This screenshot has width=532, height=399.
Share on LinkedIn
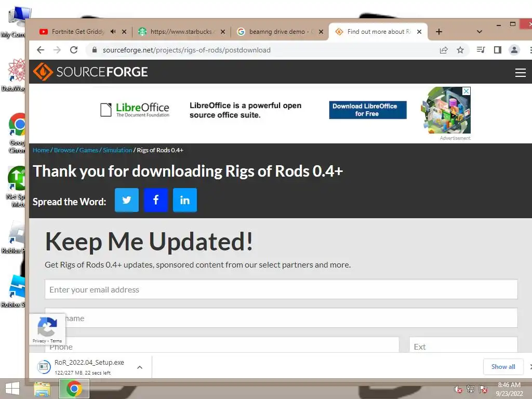click(185, 200)
